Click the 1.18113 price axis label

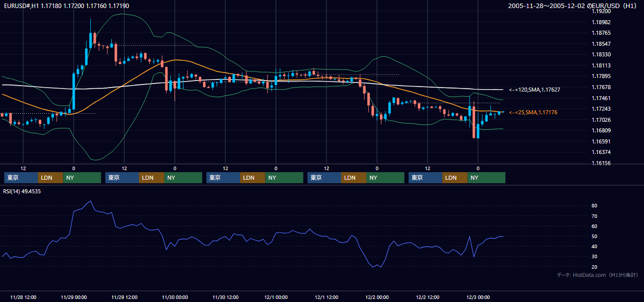pos(601,65)
